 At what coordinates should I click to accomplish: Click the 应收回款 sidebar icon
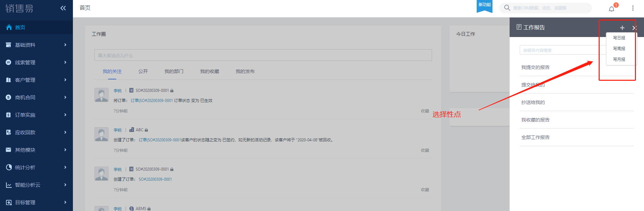click(x=8, y=132)
